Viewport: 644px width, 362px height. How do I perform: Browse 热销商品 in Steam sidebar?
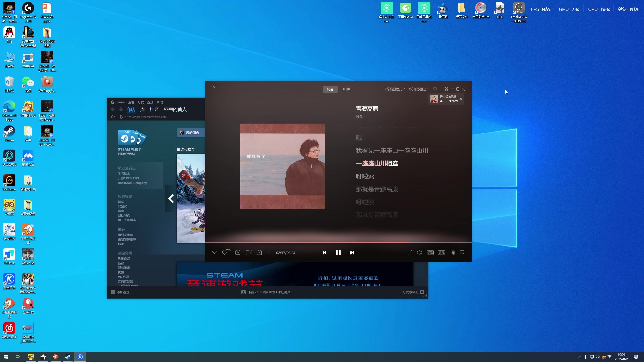point(124,259)
